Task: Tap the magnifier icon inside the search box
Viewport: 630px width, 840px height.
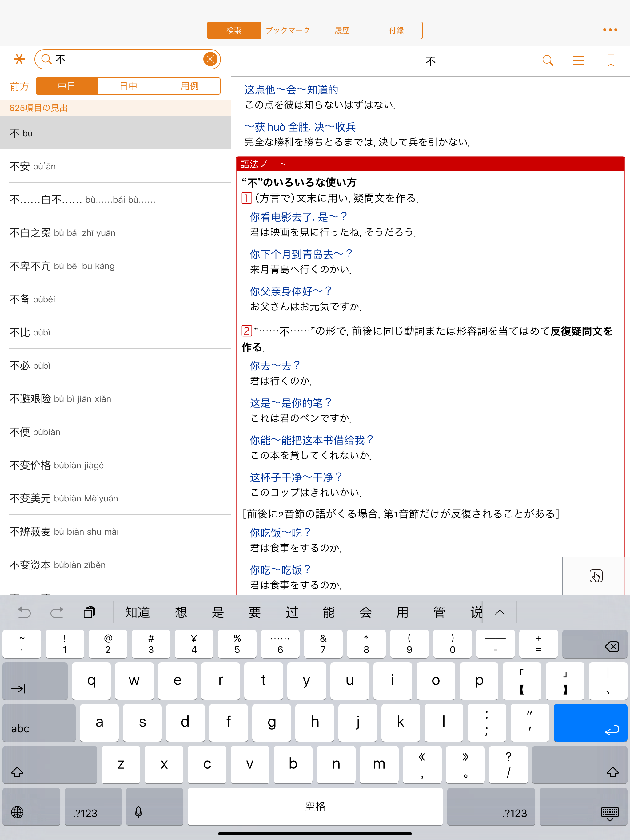Action: click(x=46, y=59)
